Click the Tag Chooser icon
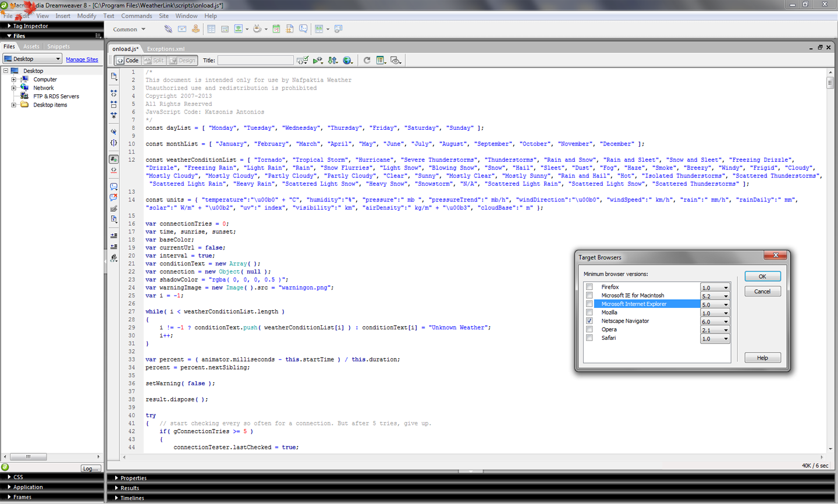 (338, 29)
